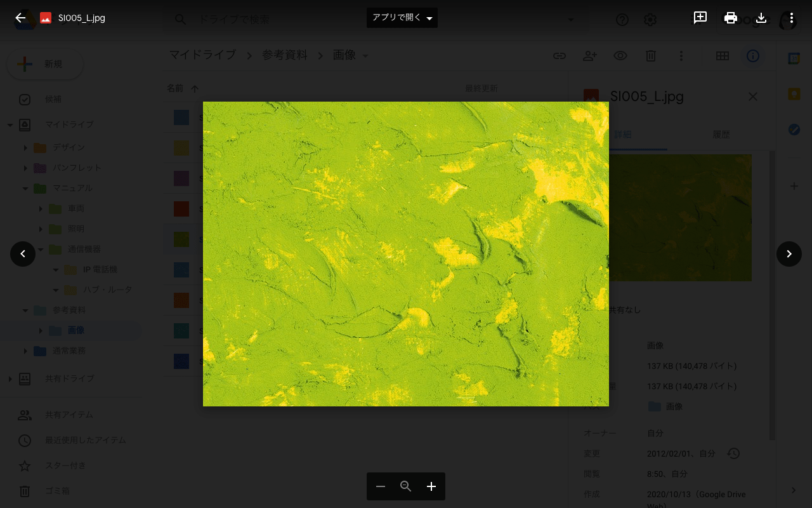Open the 'アプリで開く' dropdown
Image resolution: width=812 pixels, height=508 pixels.
(402, 18)
